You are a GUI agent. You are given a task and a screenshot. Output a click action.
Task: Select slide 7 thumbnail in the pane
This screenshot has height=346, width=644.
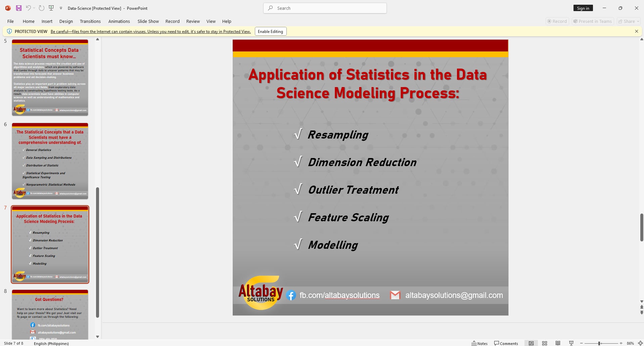tap(50, 244)
